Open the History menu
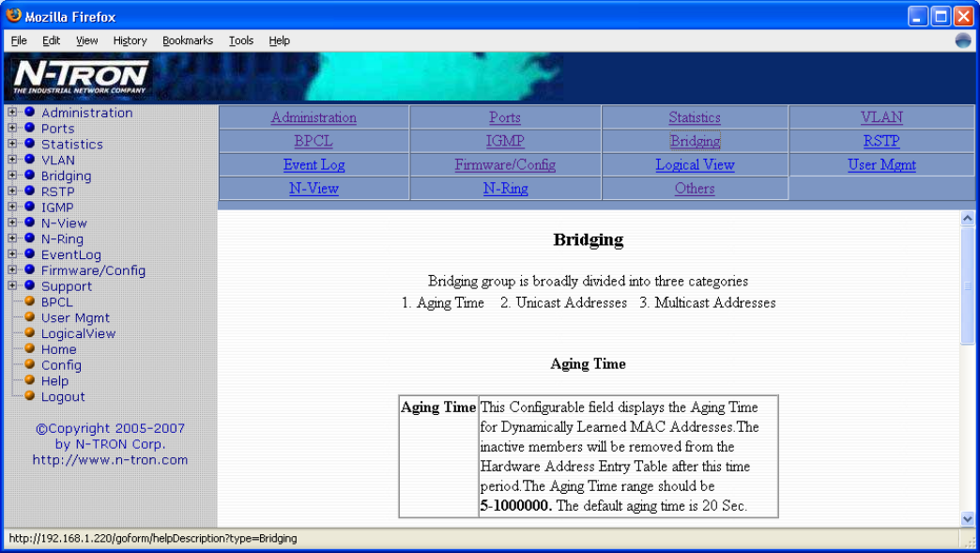 pos(130,40)
